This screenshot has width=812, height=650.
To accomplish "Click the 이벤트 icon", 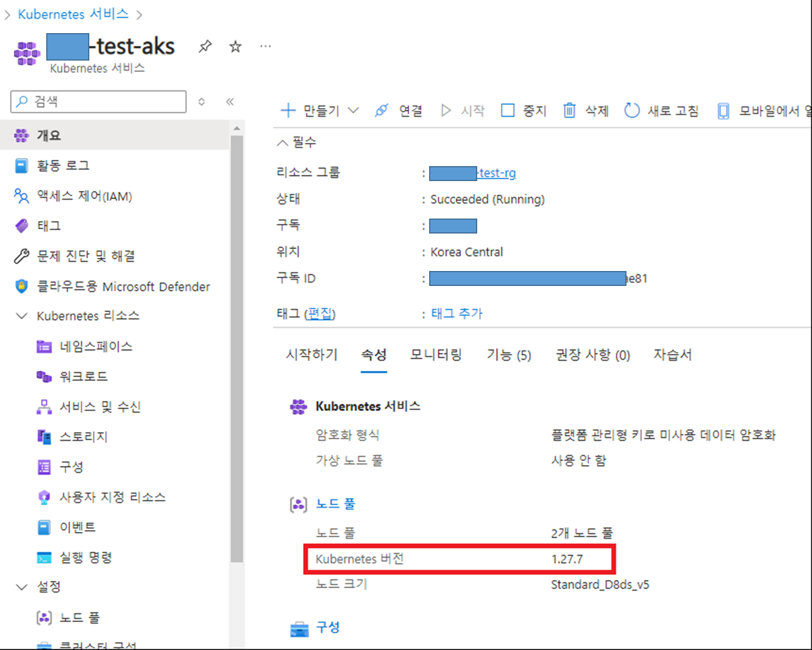I will (44, 528).
